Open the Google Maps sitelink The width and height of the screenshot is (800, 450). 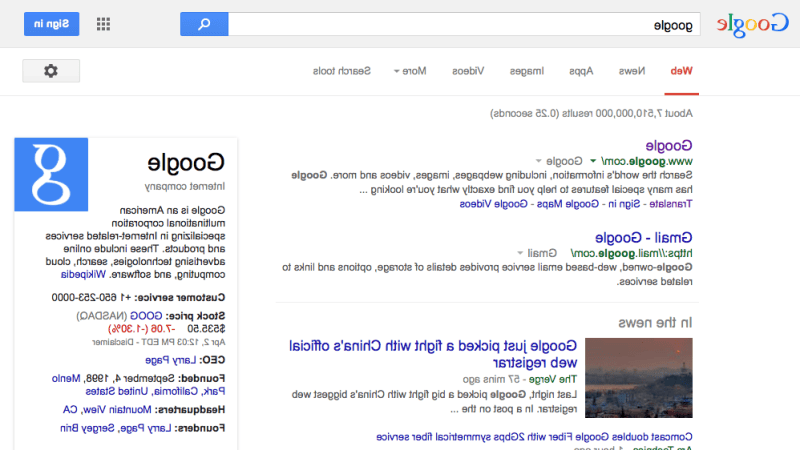click(x=567, y=204)
